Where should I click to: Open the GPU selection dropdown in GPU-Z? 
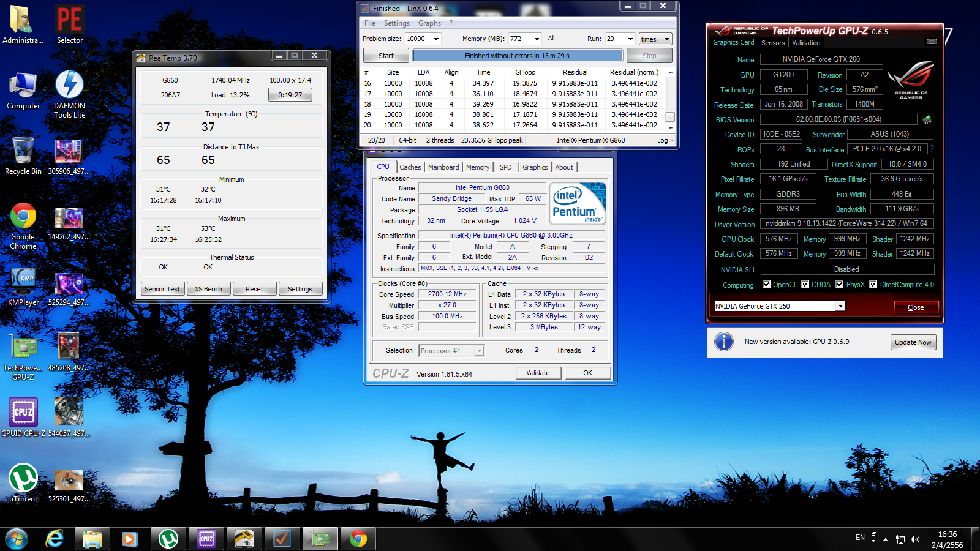pyautogui.click(x=840, y=306)
